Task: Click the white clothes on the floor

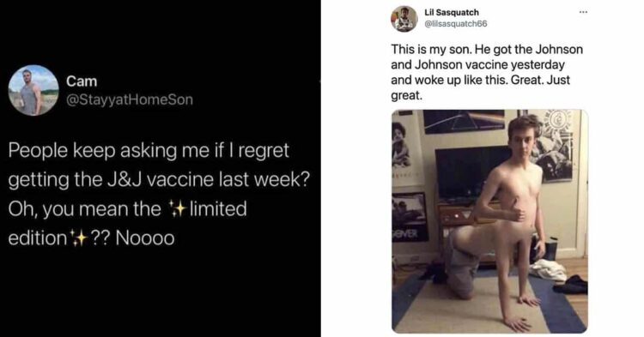Action: [548, 270]
